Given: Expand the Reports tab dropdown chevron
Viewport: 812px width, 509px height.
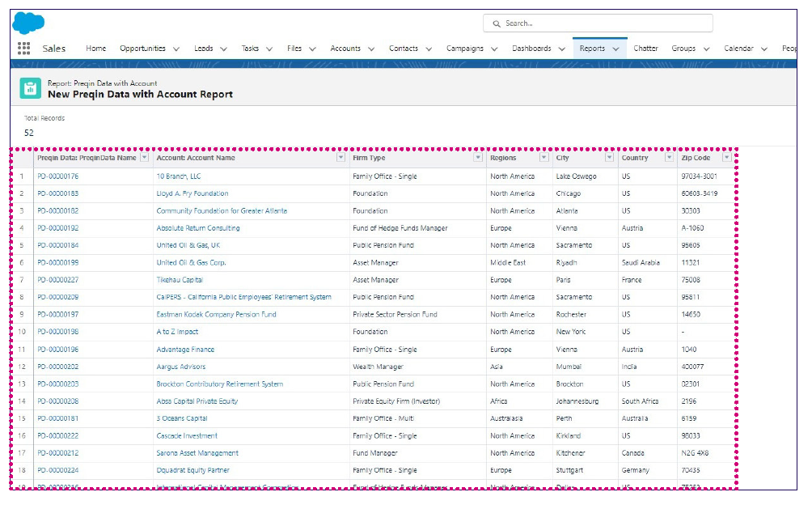Looking at the screenshot, I should [615, 49].
